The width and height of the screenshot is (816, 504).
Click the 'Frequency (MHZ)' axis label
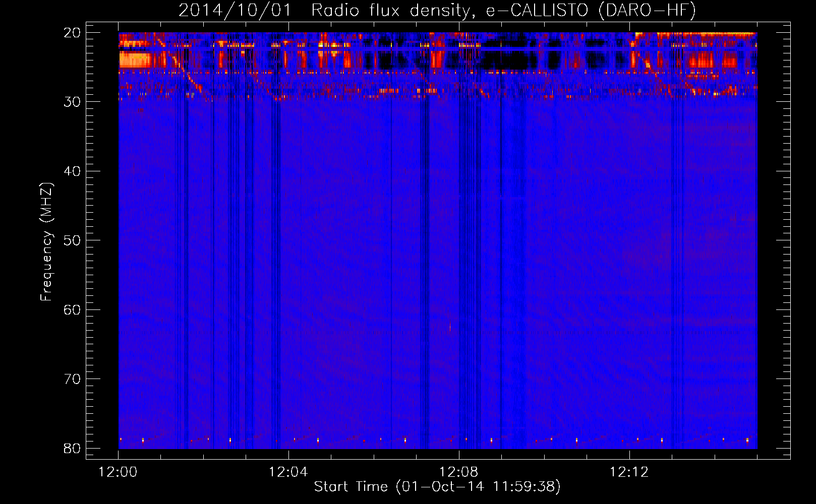point(46,242)
